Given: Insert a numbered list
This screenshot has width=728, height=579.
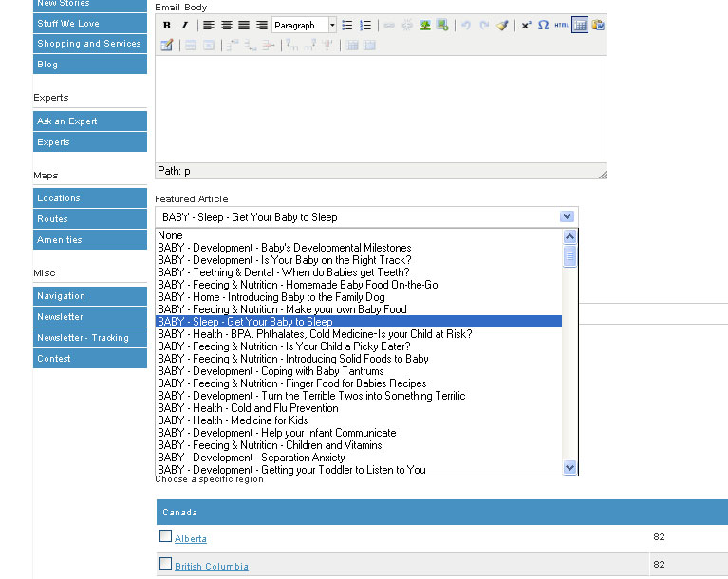Looking at the screenshot, I should point(365,26).
